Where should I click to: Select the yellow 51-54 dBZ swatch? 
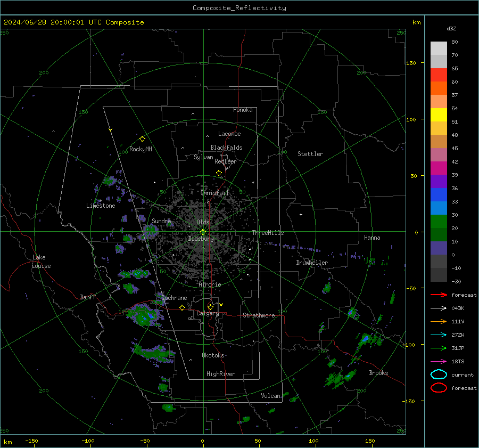click(x=439, y=115)
